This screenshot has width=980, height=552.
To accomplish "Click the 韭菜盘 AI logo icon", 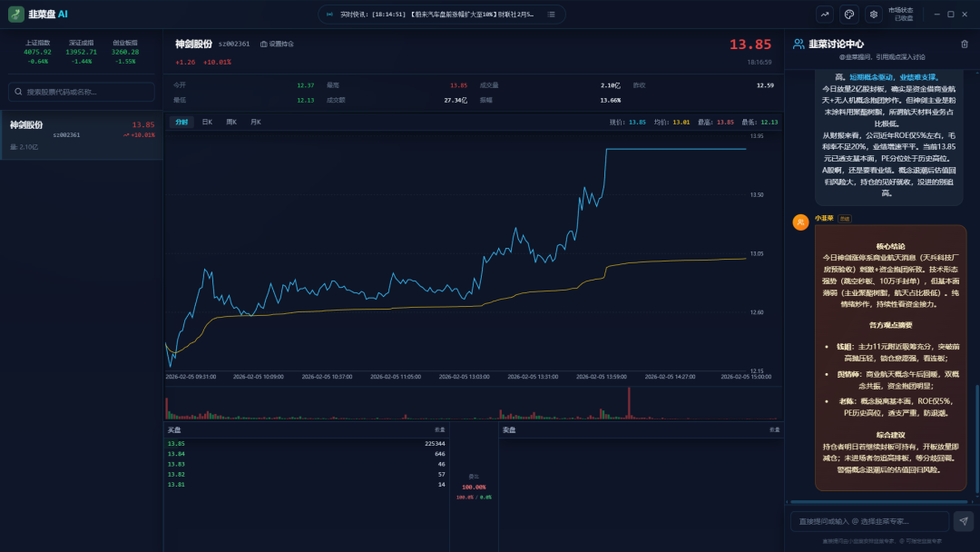I will (x=16, y=15).
